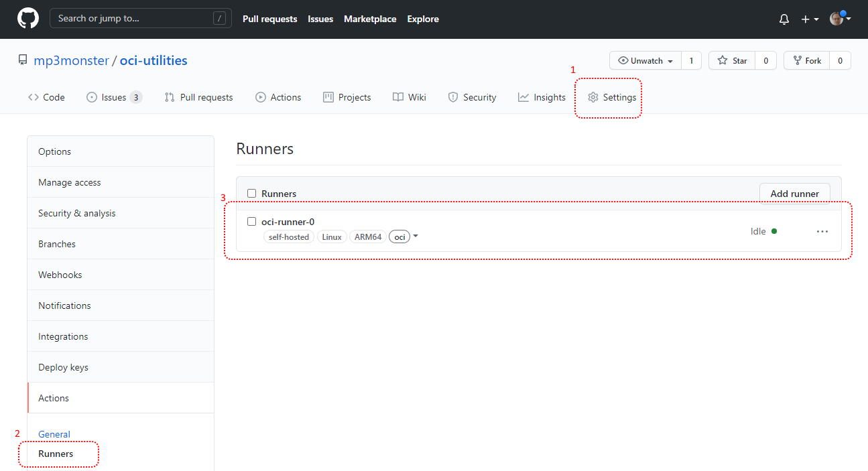Open the user avatar menu

pyautogui.click(x=840, y=19)
